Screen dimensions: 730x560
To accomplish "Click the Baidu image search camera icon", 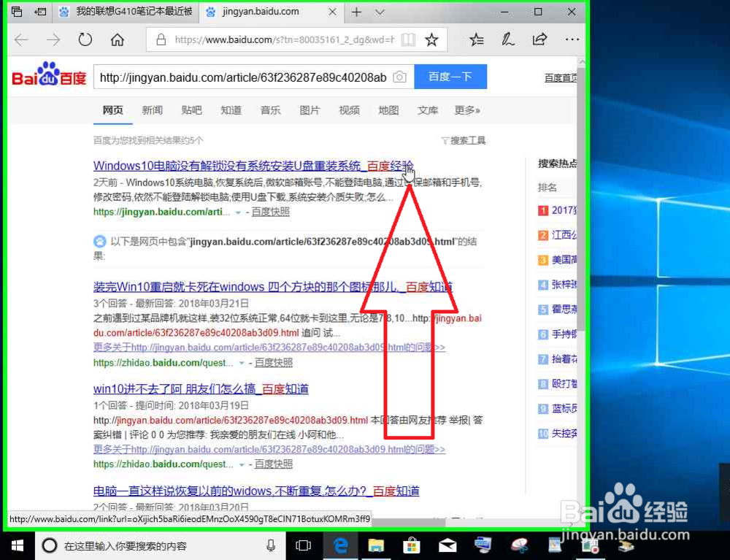I will coord(399,77).
